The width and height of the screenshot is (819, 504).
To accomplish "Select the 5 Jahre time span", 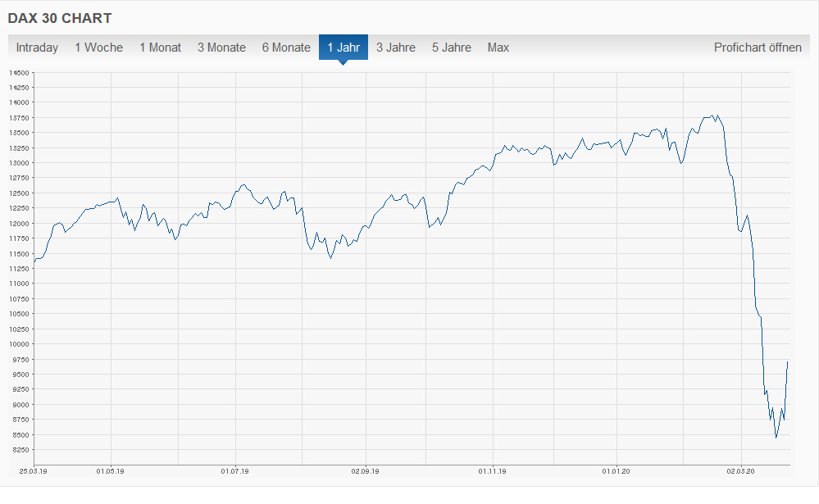I will click(452, 48).
